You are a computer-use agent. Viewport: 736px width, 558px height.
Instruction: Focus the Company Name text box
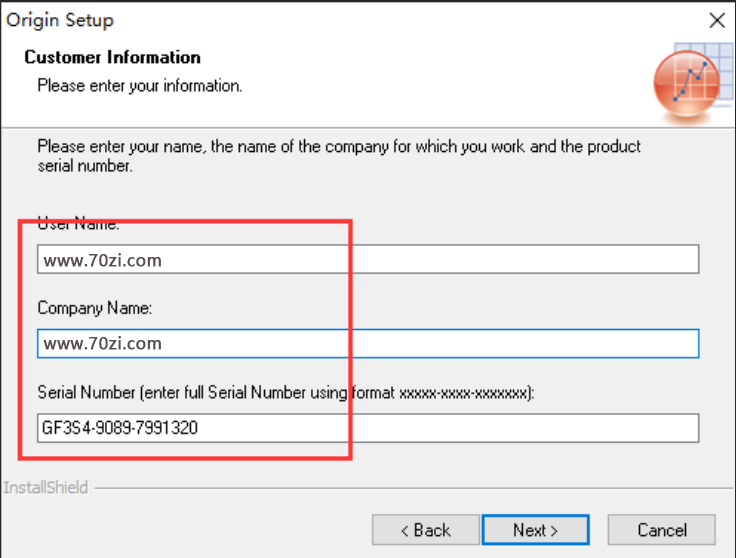368,344
